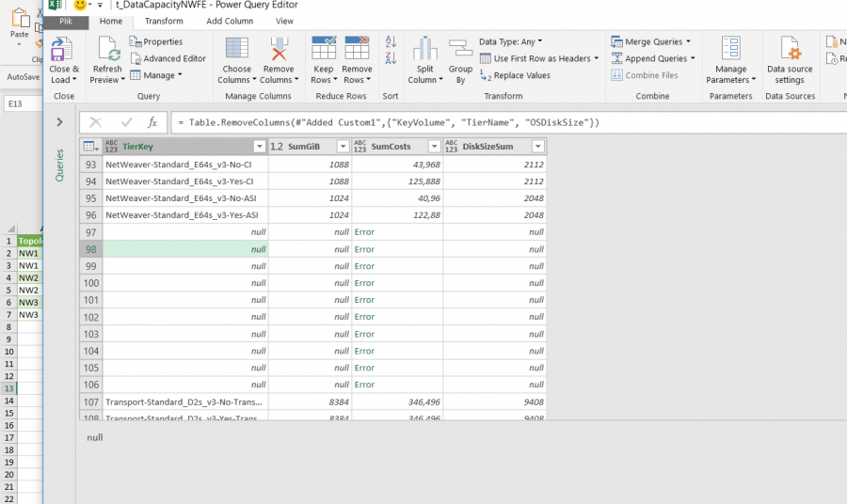
Task: Click the Transport-Standard_D2s_v3-No-Trans cell
Action: pyautogui.click(x=185, y=402)
